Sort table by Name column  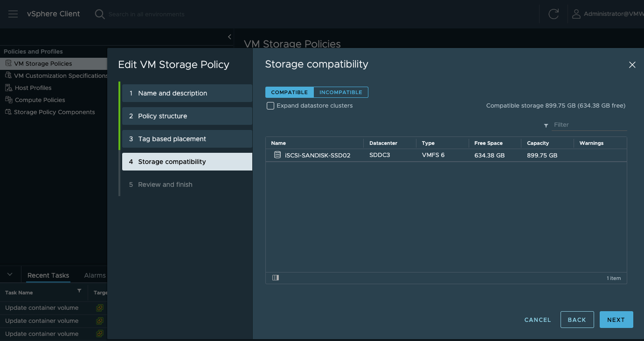click(x=278, y=143)
